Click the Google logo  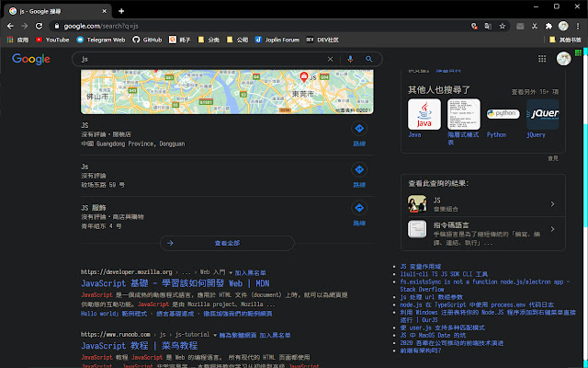tap(31, 59)
